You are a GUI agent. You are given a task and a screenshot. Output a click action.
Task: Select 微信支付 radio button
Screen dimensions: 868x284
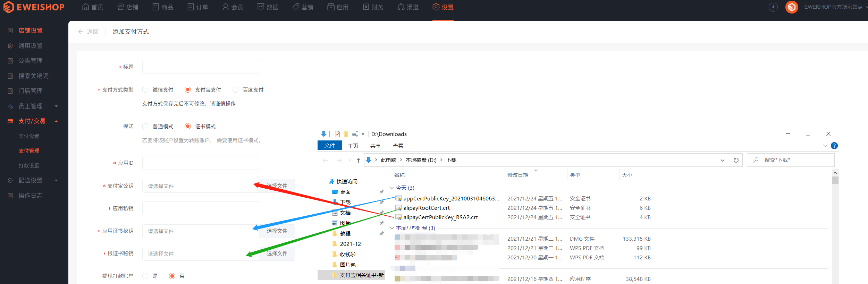pos(145,90)
